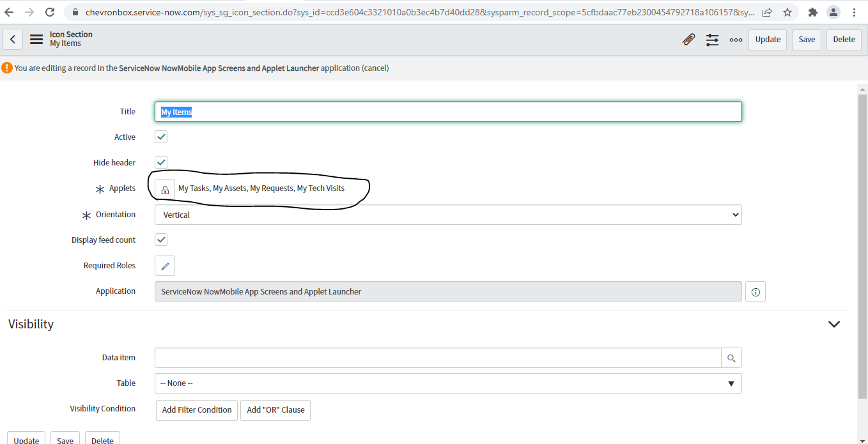This screenshot has height=444, width=868.
Task: Open the browser profile avatar
Action: tap(833, 12)
